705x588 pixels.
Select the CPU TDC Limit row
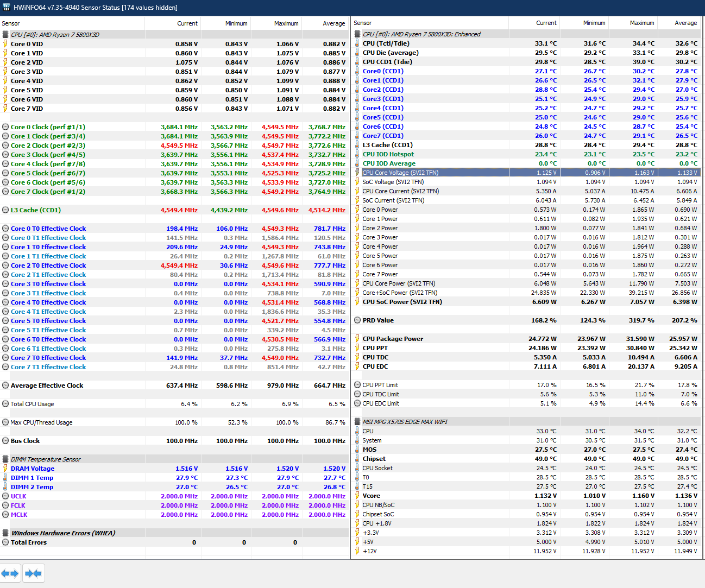click(x=526, y=394)
